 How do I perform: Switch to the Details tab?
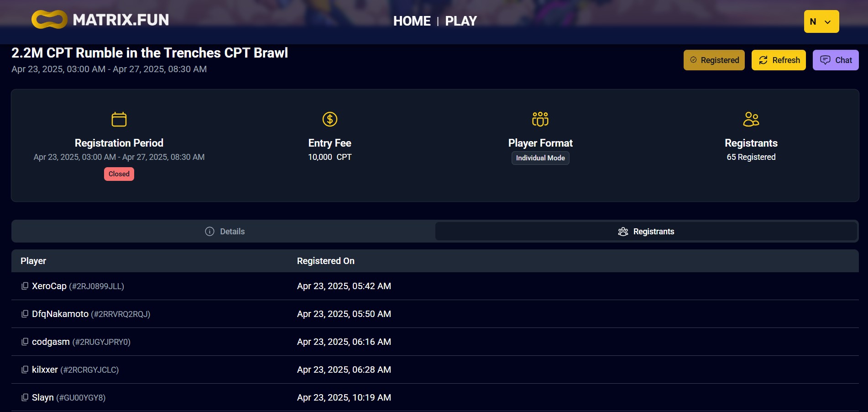(224, 232)
